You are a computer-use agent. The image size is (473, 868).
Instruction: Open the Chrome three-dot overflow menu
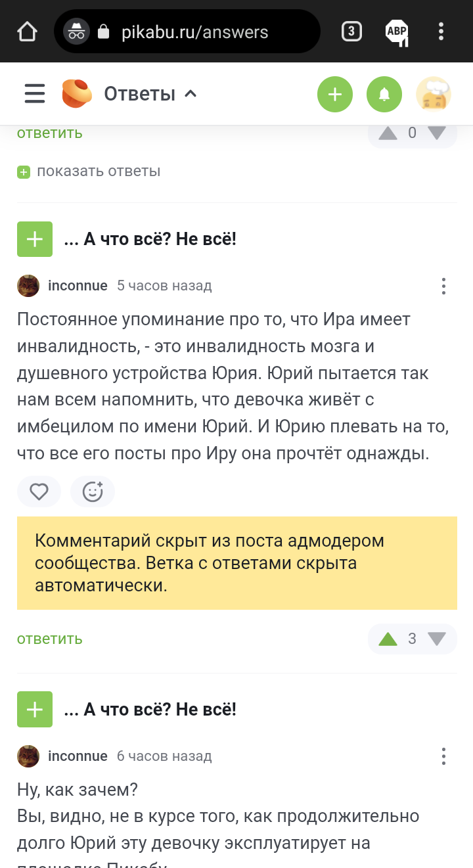[441, 32]
